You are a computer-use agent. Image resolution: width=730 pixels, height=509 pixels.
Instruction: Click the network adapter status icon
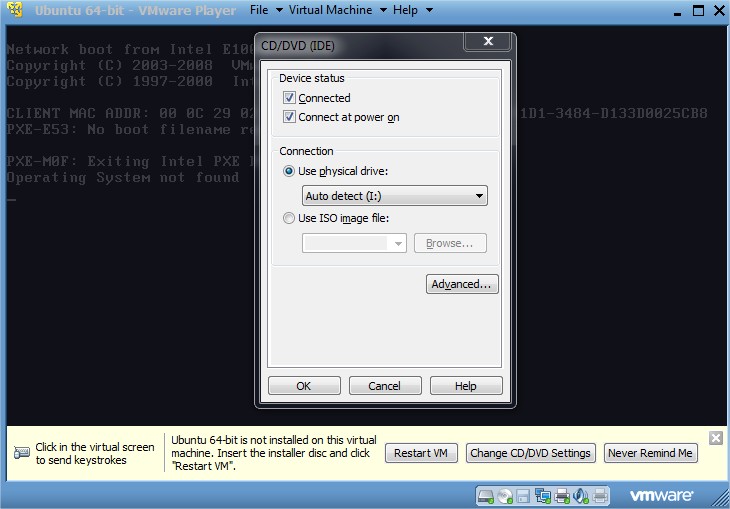543,496
